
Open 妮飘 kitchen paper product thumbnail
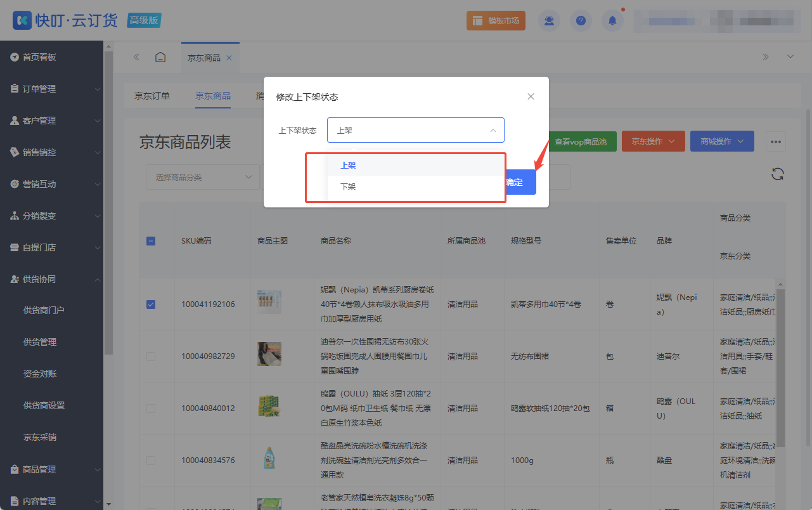(x=269, y=302)
